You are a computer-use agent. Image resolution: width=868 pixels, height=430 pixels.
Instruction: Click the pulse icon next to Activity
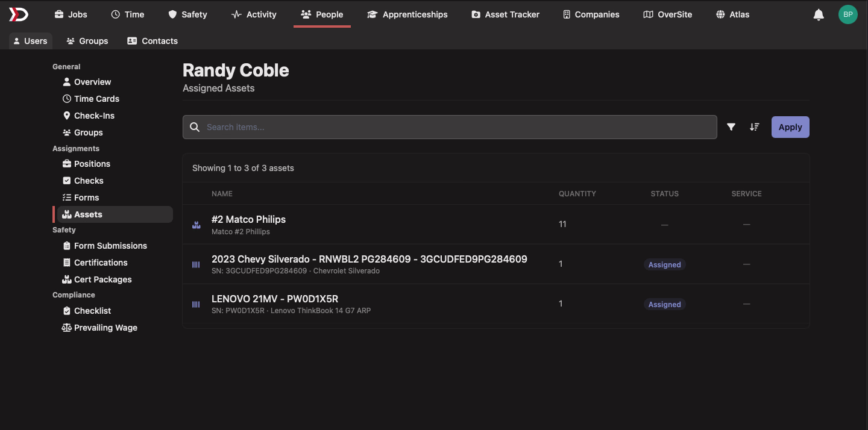click(x=236, y=14)
